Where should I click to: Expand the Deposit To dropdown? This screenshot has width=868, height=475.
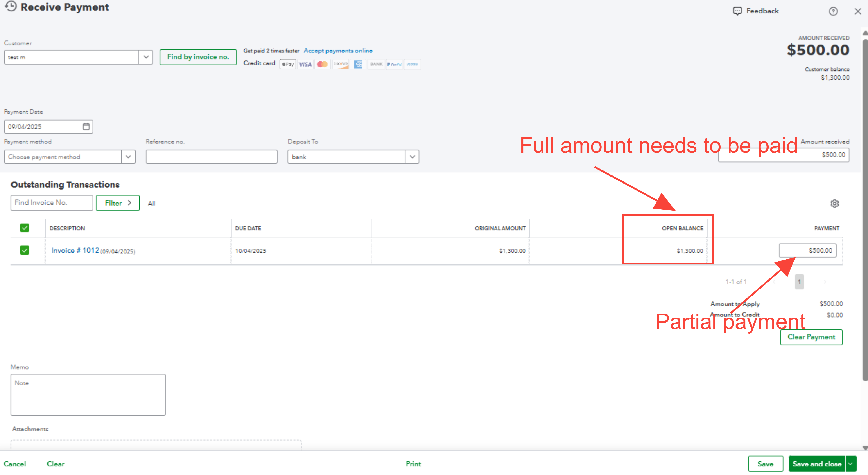412,157
